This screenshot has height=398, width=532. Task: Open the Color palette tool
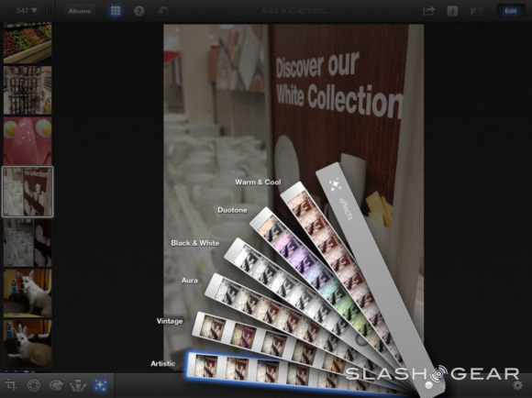click(x=56, y=385)
